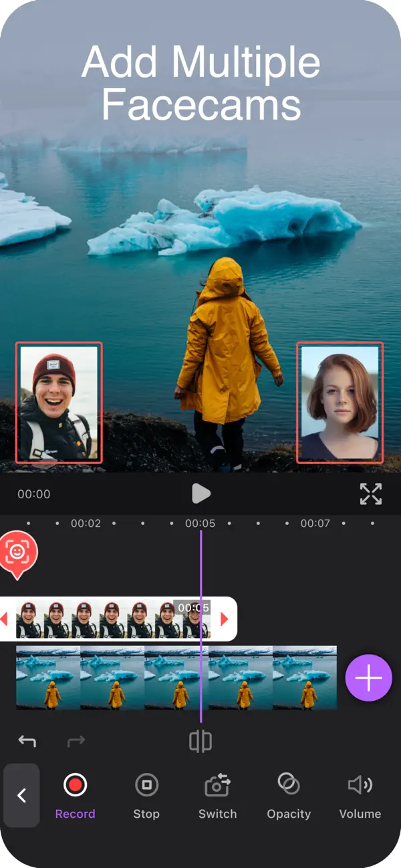
Task: Tap the 00:07 mark on timeline ruler
Action: coord(315,523)
